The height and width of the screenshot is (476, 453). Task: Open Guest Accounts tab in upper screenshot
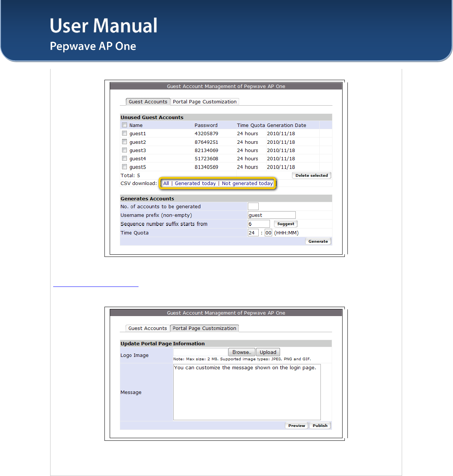148,101
